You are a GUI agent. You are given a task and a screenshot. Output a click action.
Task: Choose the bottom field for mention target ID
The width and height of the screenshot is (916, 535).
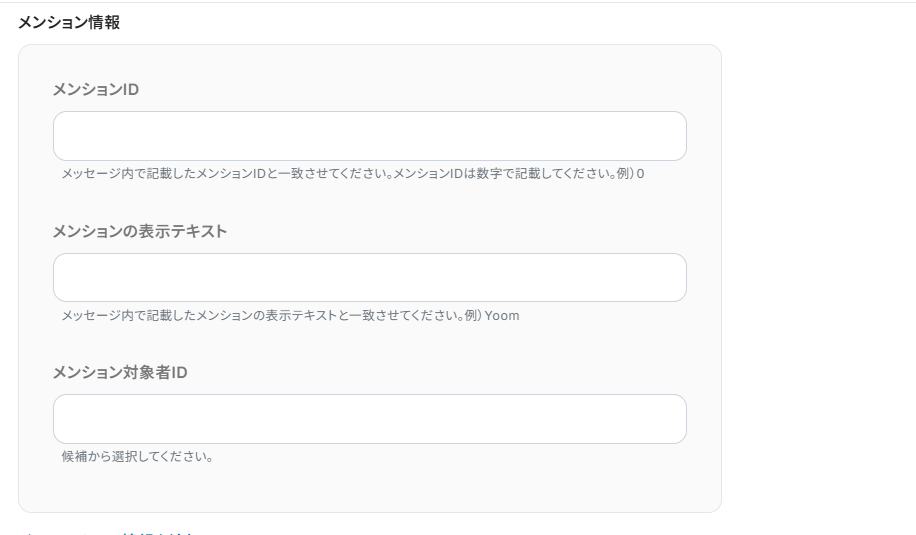[x=369, y=419]
